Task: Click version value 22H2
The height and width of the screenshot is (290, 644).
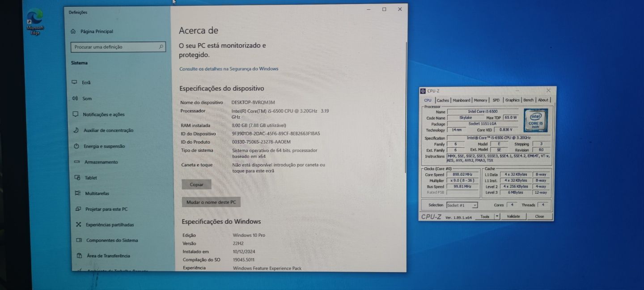Action: click(238, 243)
